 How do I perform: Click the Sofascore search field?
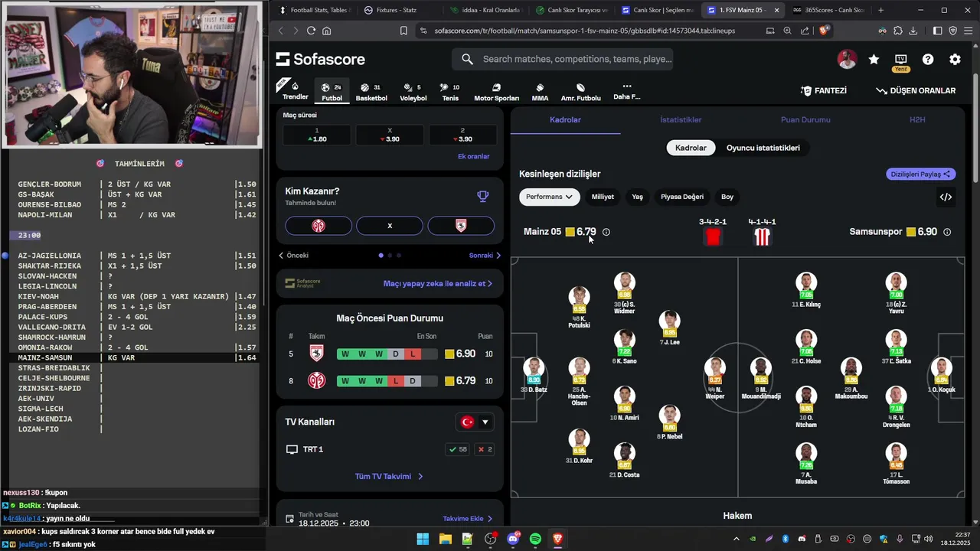(x=563, y=59)
